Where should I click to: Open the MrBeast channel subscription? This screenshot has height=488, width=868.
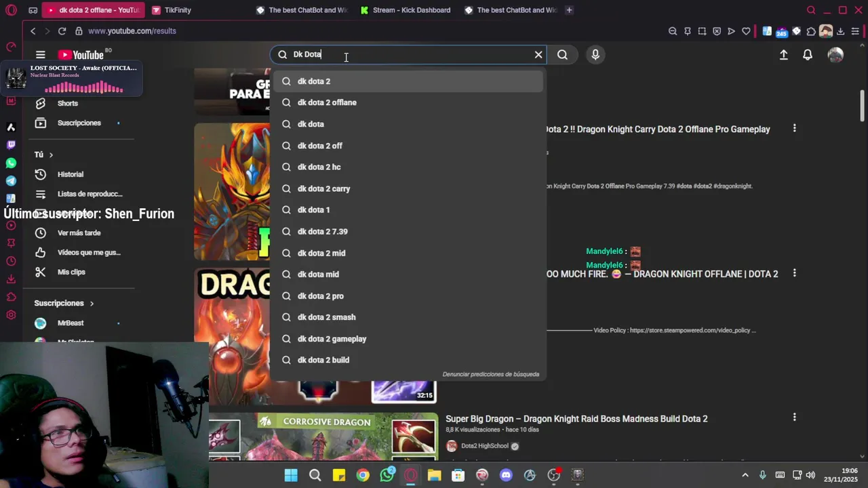[x=71, y=323]
